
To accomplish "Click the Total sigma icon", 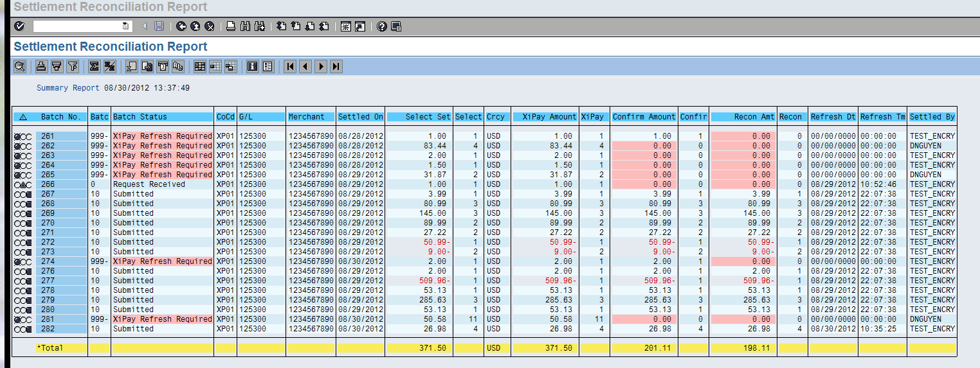I will tap(95, 66).
